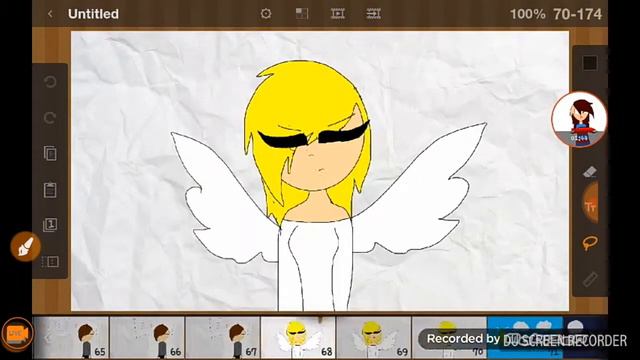Tap the 100% zoom indicator

[x=527, y=14]
